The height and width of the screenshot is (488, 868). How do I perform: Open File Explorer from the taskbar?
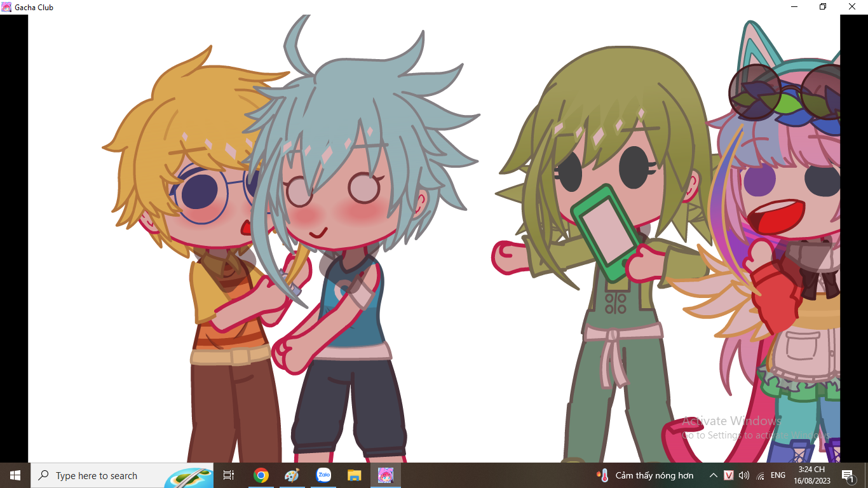pyautogui.click(x=355, y=475)
